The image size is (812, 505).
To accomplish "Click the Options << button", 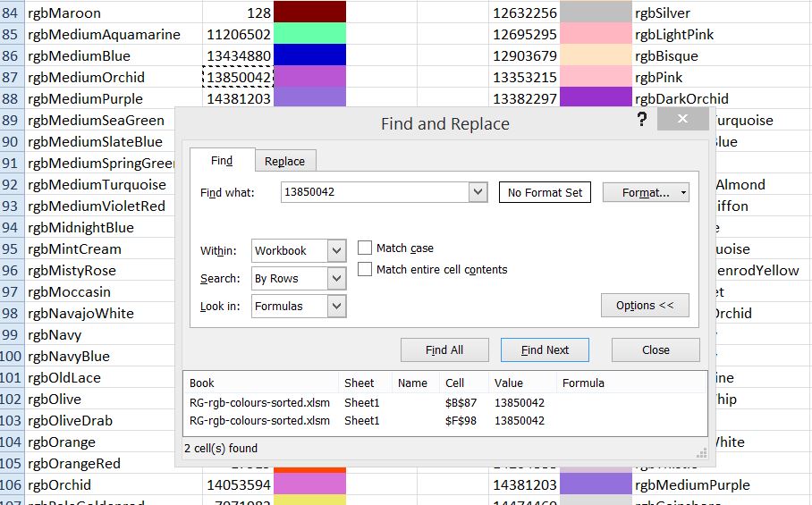I will (645, 305).
